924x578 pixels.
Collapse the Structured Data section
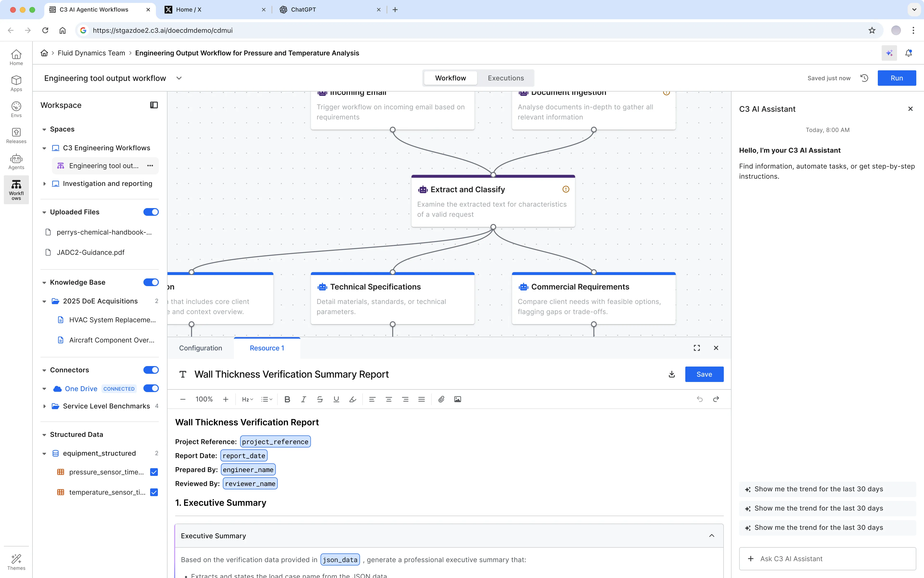click(44, 435)
